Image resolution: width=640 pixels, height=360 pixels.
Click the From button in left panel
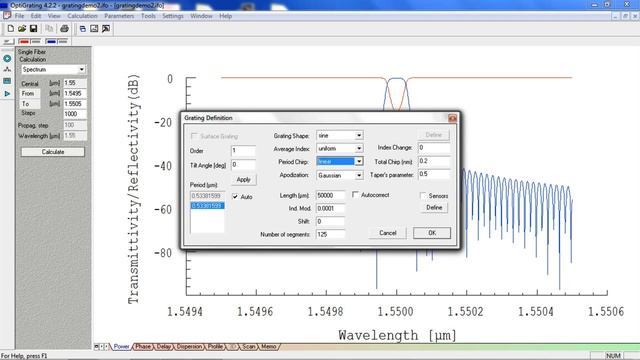pyautogui.click(x=30, y=93)
